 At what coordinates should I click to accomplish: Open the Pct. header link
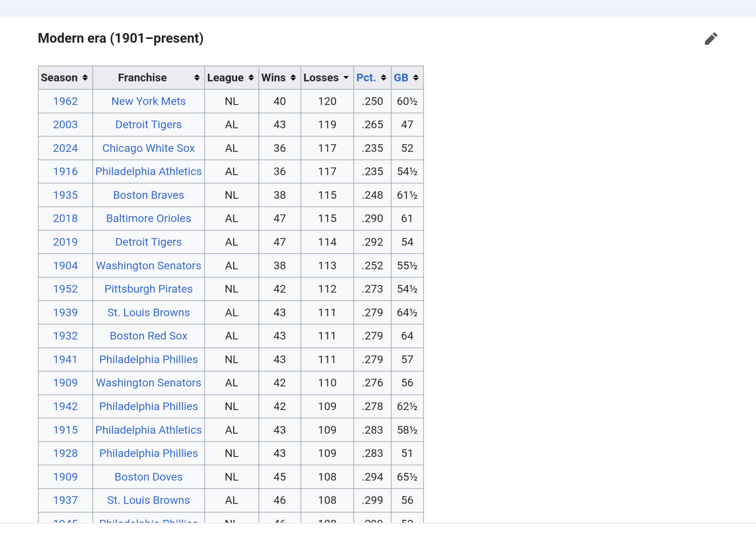click(366, 78)
